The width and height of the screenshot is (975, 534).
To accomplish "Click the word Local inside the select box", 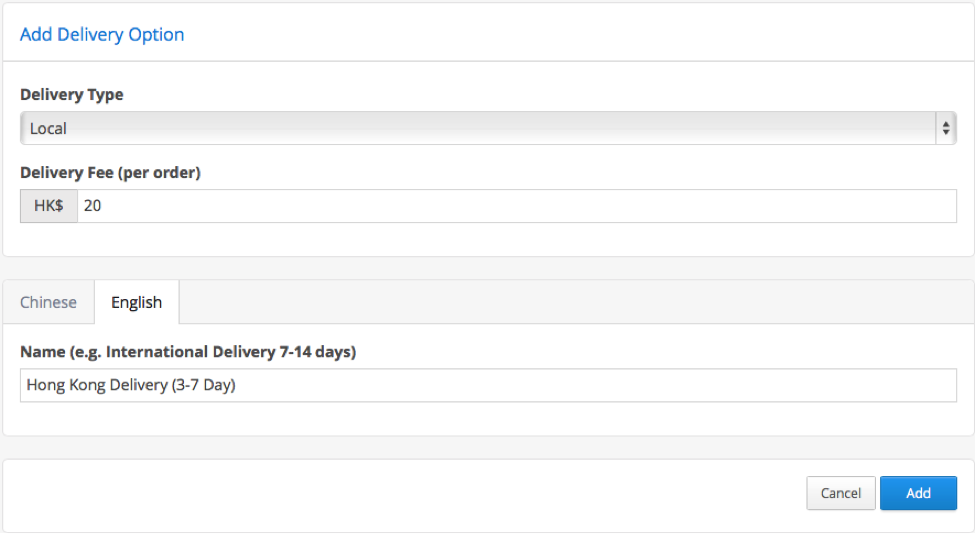I will point(48,129).
